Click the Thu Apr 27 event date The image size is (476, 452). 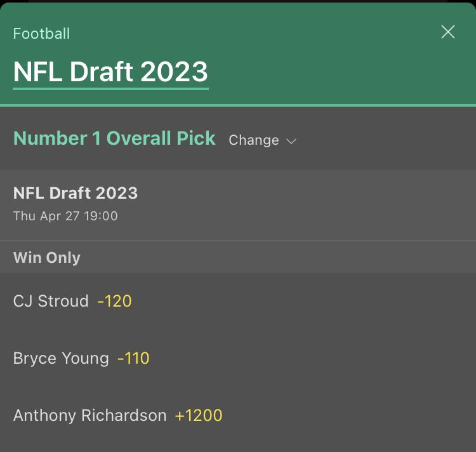point(46,216)
